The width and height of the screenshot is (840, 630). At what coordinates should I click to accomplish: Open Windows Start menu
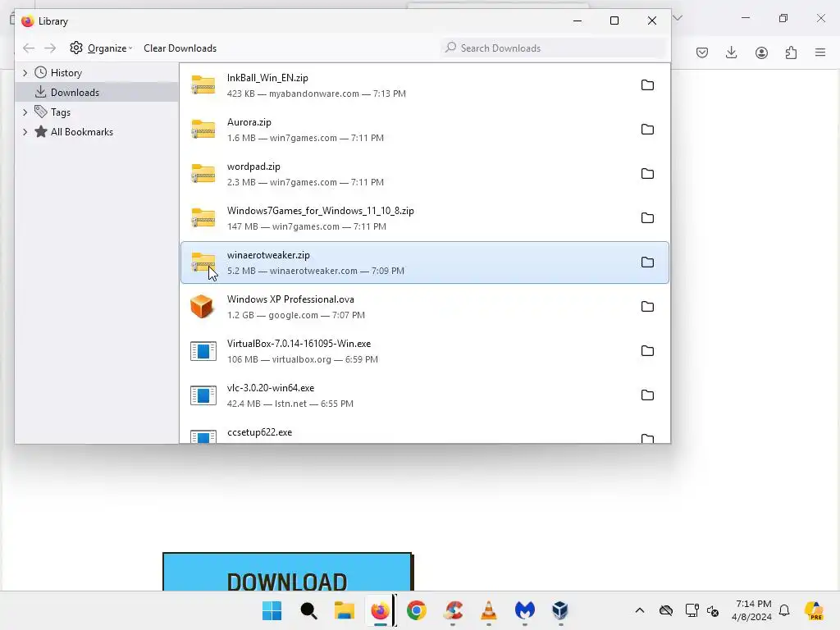[x=272, y=610]
